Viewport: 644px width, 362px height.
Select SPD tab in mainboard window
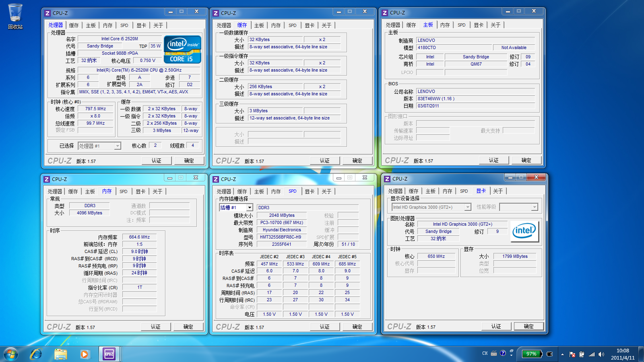tap(462, 25)
